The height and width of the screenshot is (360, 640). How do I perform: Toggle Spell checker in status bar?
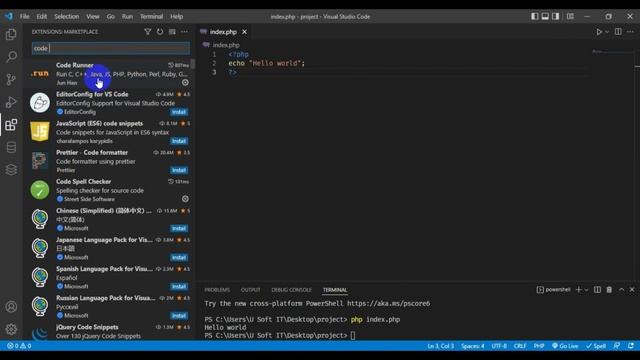click(596, 346)
